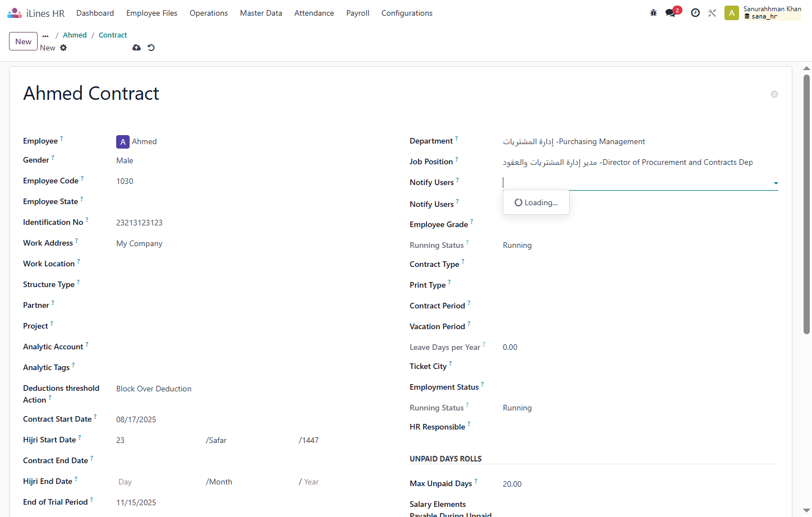Open the Dashboard menu
This screenshot has width=812, height=517.
coord(95,13)
